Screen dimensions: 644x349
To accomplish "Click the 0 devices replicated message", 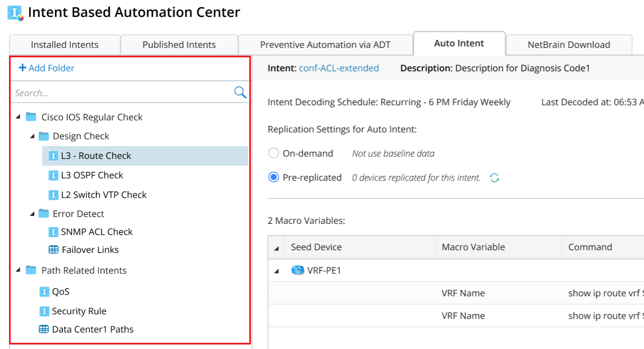I will tap(416, 178).
